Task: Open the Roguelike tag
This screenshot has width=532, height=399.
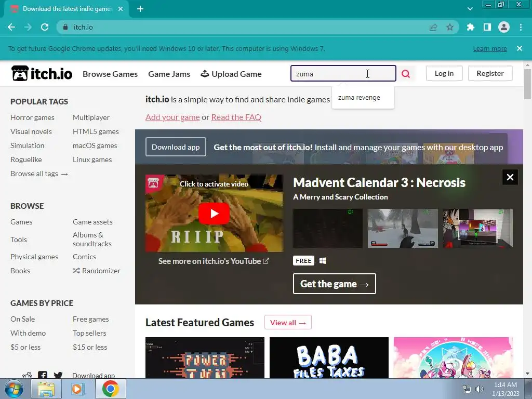Action: [26, 159]
